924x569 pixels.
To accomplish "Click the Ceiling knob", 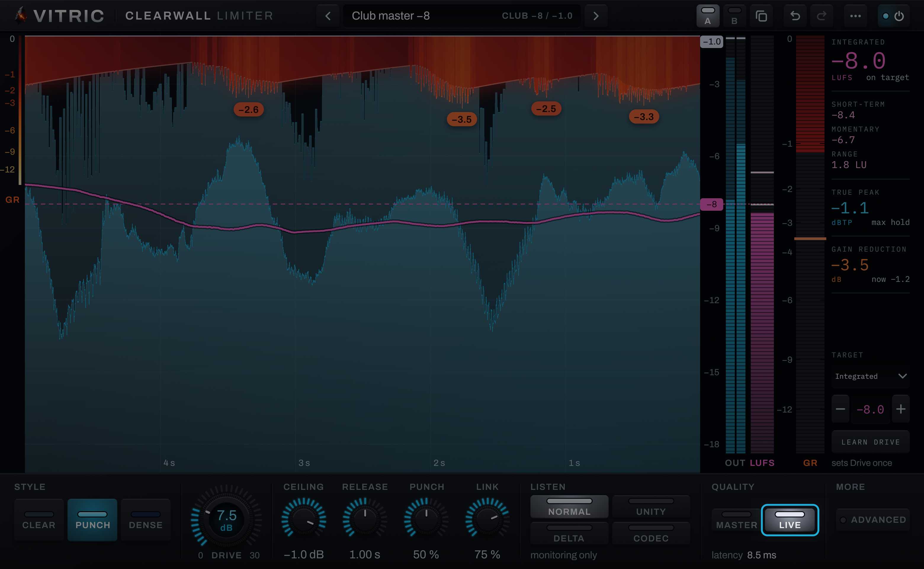I will tap(304, 519).
